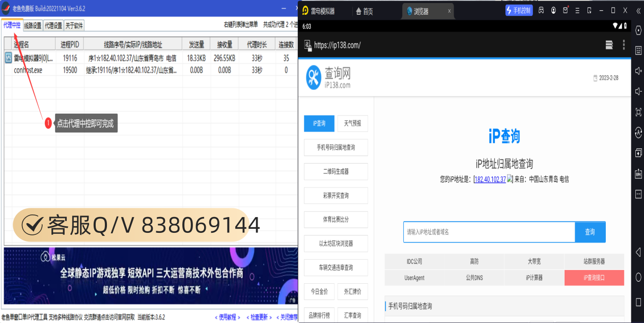
Task: Collapse the sidebar with double chevron
Action: 638,11
